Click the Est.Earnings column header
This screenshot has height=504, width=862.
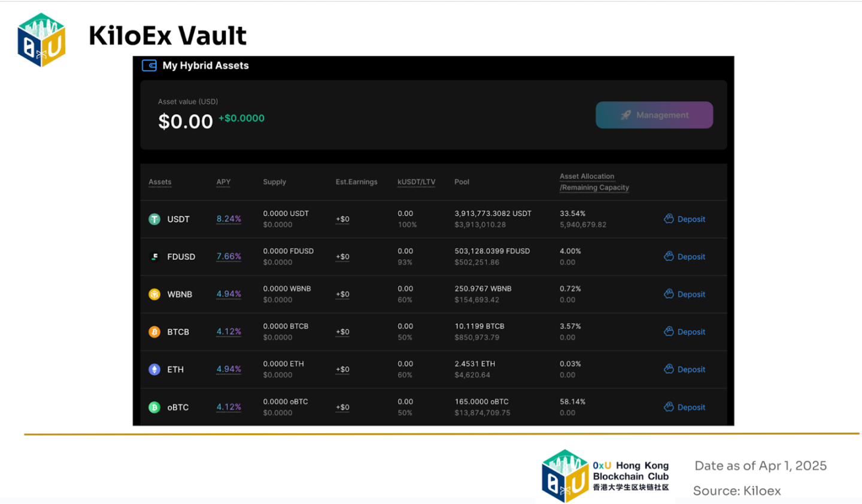(x=356, y=182)
